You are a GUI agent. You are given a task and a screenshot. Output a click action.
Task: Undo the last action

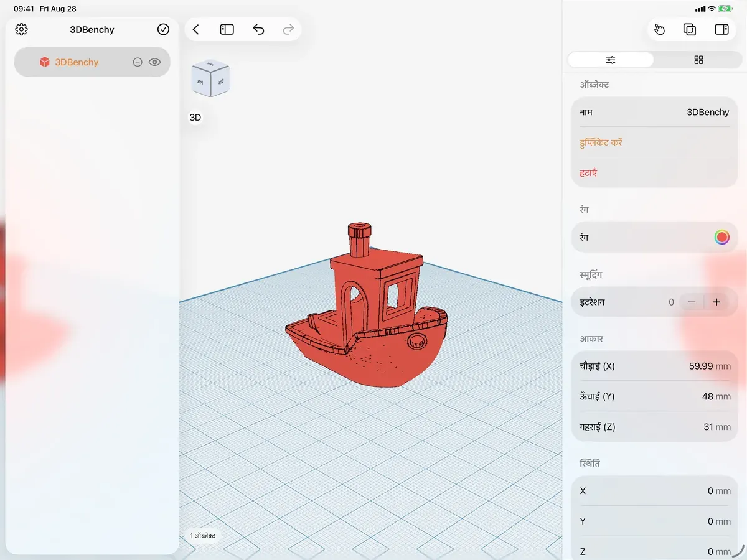(258, 29)
